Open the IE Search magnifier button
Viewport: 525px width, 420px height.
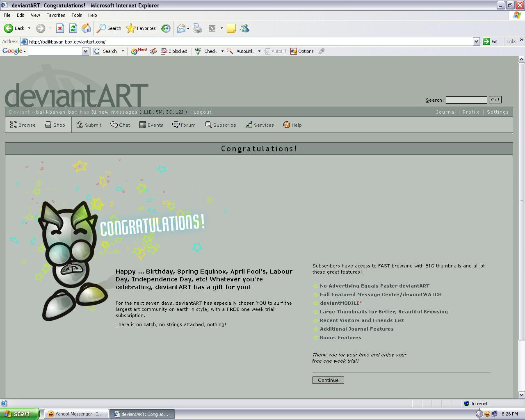[x=109, y=28]
